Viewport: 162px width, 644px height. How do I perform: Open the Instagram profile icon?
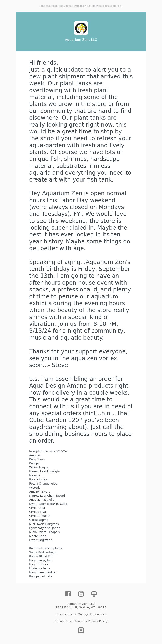coord(81,594)
